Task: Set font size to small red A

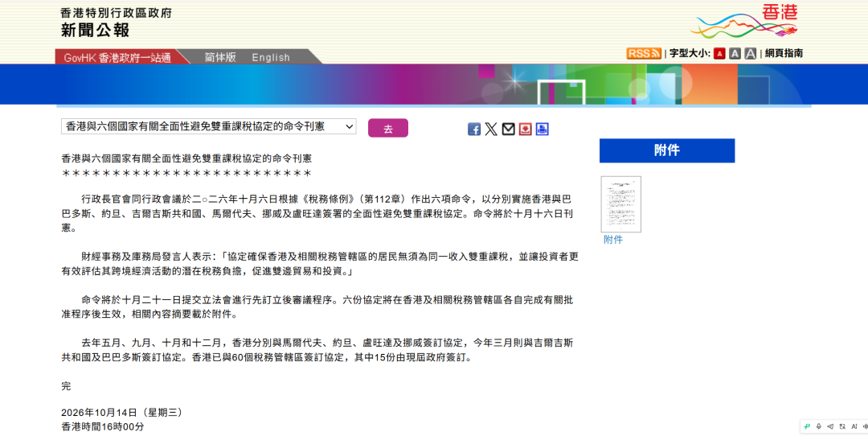Action: point(719,54)
